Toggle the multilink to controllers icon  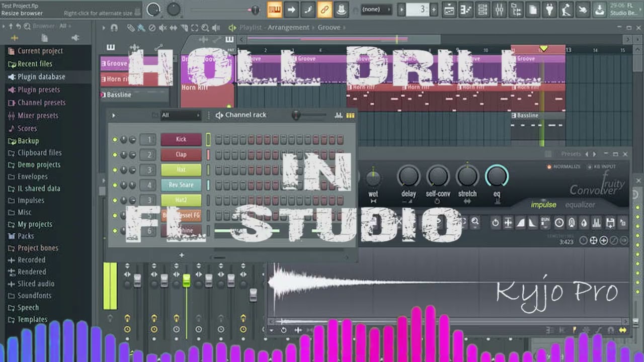[325, 9]
